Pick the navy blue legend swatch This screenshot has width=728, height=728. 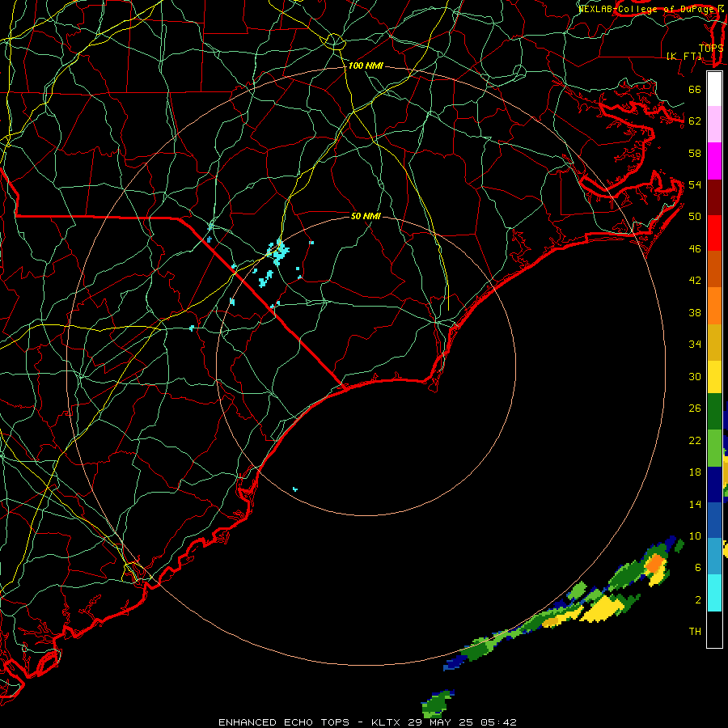pos(714,485)
